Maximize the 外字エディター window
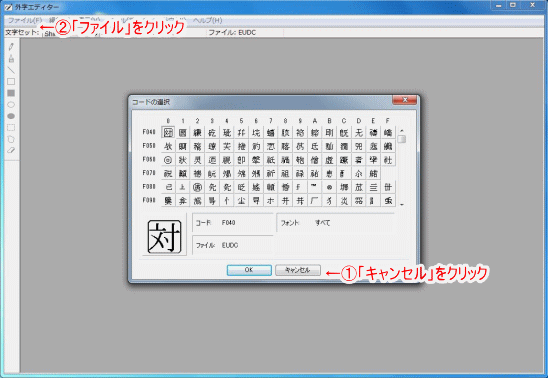The image size is (548, 378). (x=513, y=5)
